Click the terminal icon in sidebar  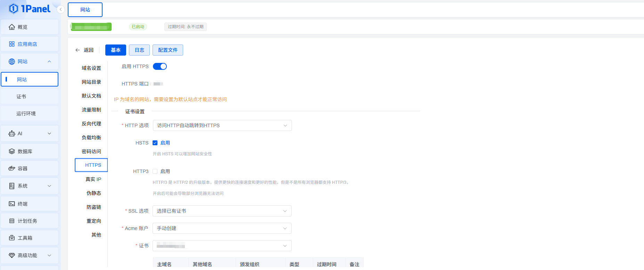[12, 204]
